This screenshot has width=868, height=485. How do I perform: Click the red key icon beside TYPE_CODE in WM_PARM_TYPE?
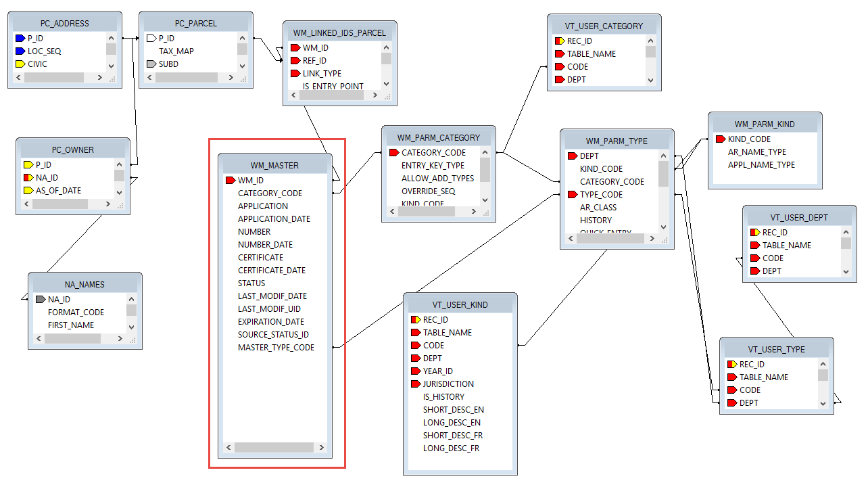coord(572,195)
